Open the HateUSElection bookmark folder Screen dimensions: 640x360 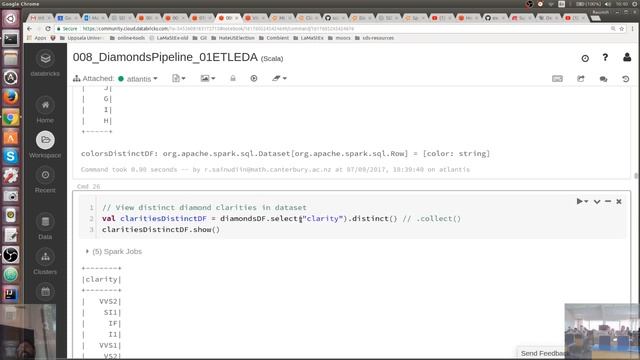[233, 38]
